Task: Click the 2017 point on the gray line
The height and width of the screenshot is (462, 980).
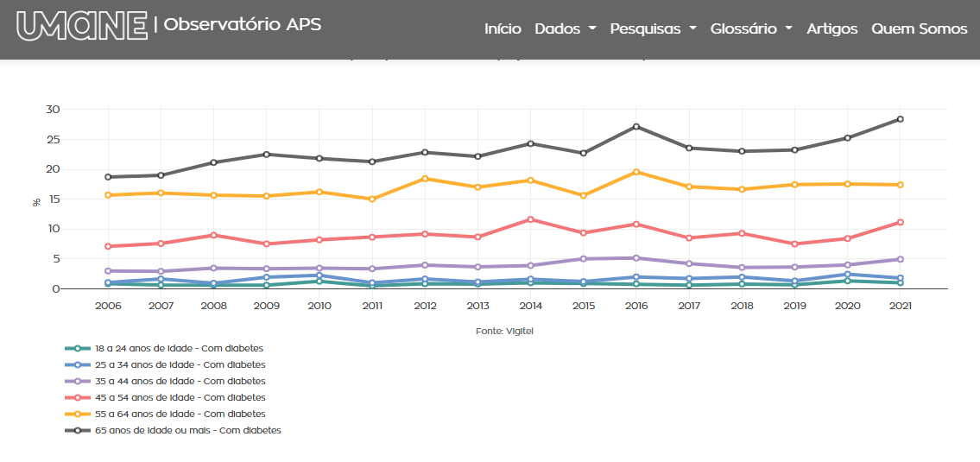Action: pyautogui.click(x=689, y=149)
